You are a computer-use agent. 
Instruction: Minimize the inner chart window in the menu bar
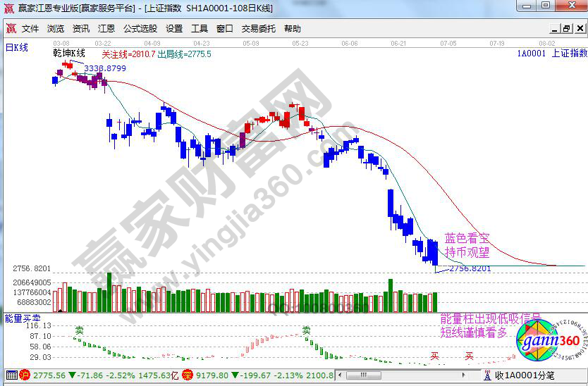554,29
